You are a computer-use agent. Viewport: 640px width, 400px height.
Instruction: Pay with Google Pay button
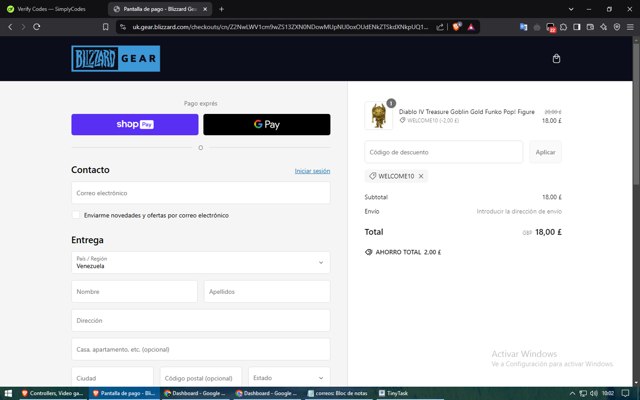point(267,124)
